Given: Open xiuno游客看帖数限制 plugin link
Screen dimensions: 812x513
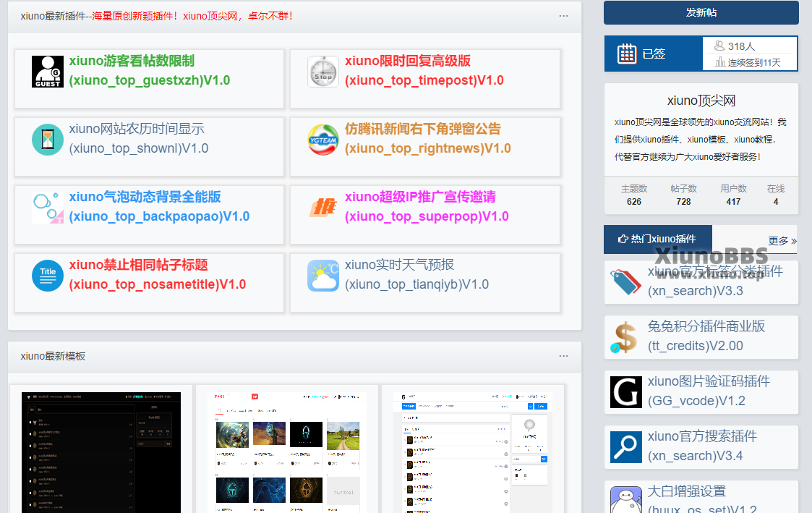Looking at the screenshot, I should click(x=150, y=70).
